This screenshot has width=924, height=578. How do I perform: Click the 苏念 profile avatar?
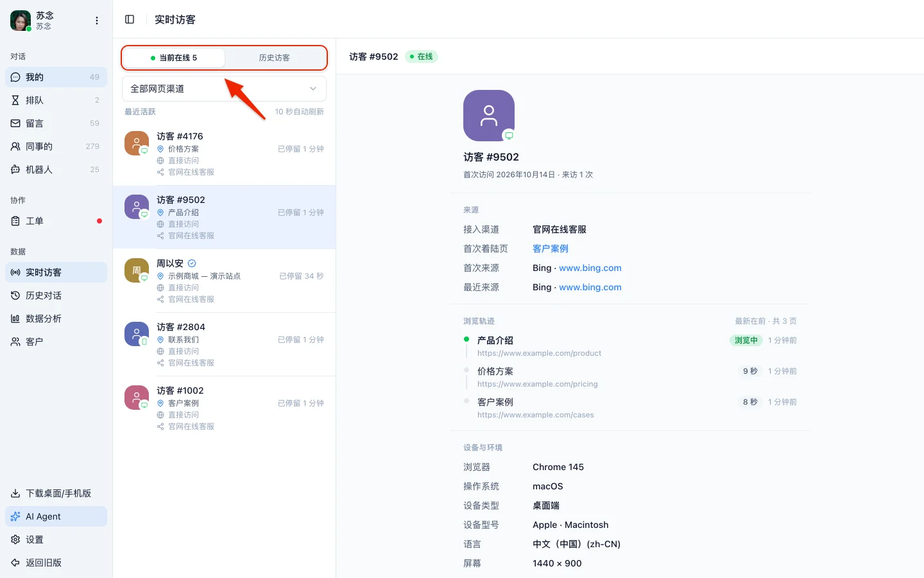(x=21, y=21)
